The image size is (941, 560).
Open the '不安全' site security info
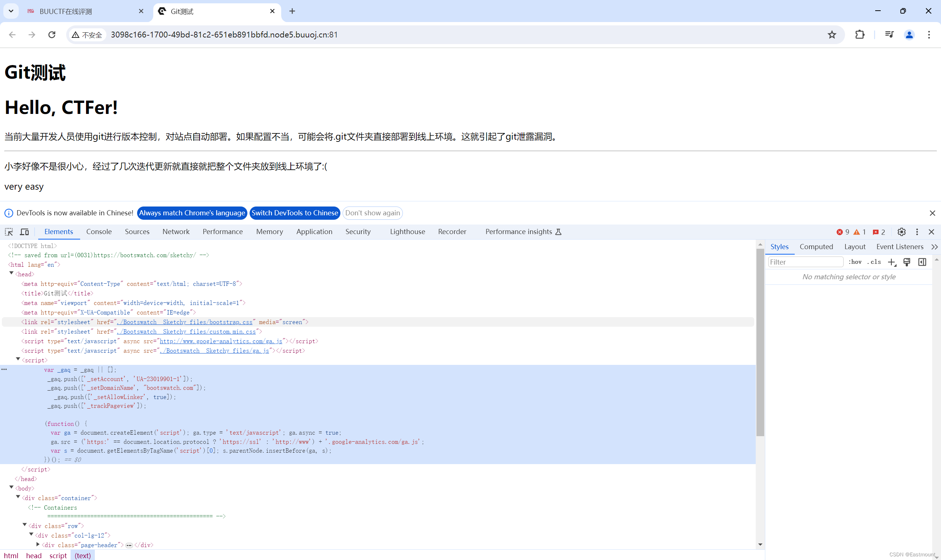[x=87, y=35]
